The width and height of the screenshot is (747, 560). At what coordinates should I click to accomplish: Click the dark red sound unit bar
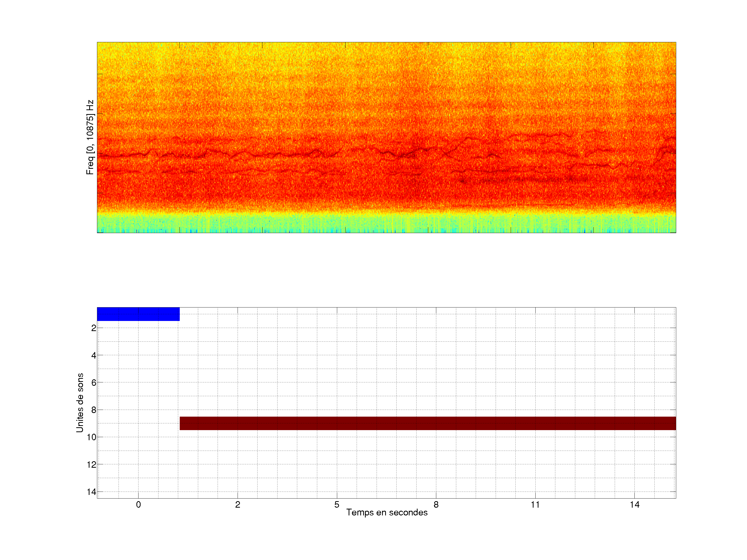[427, 423]
